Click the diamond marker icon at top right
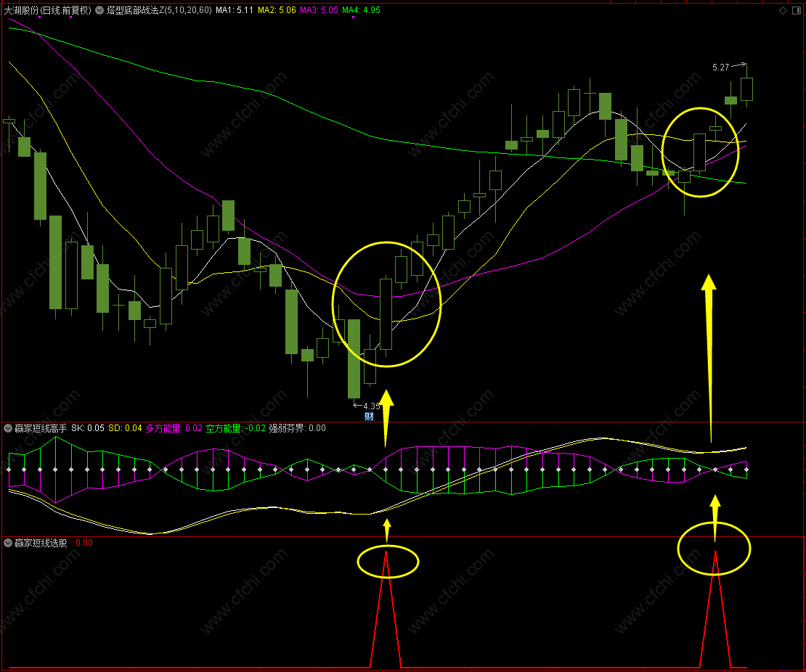Viewport: 806px width, 672px height. pos(783,10)
